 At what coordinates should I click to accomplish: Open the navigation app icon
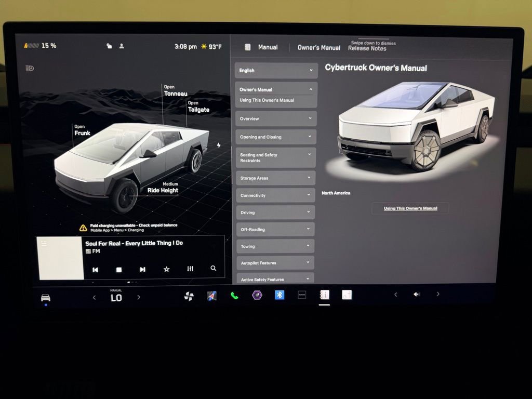(212, 296)
